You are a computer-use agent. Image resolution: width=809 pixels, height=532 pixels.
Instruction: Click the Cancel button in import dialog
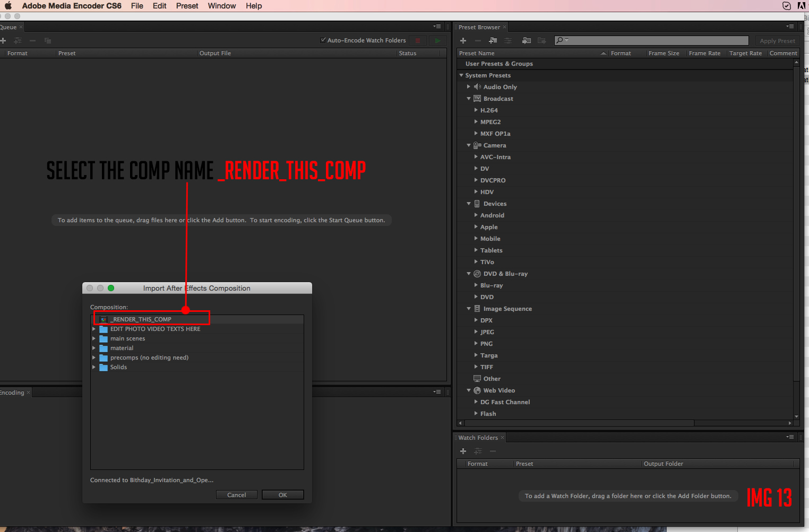pos(237,495)
